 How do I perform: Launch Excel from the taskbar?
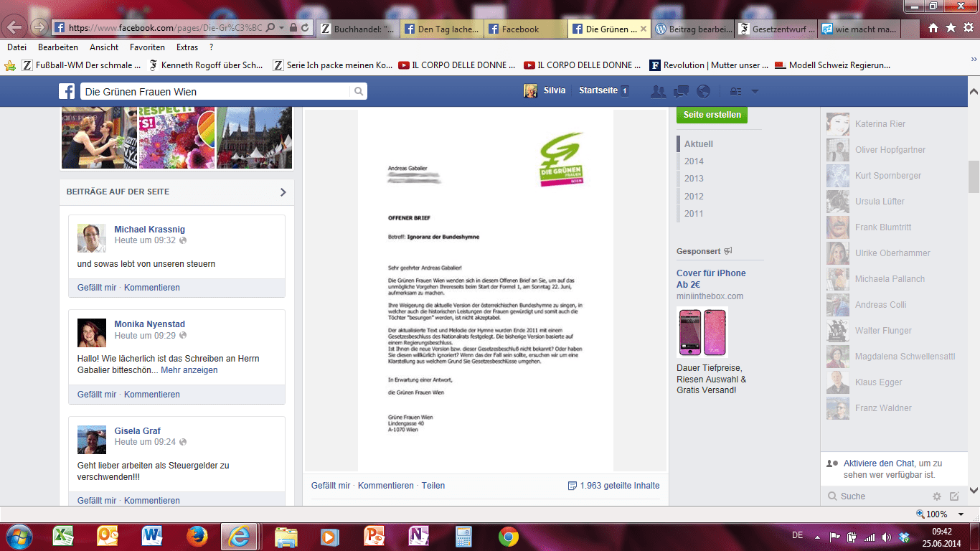tap(63, 536)
